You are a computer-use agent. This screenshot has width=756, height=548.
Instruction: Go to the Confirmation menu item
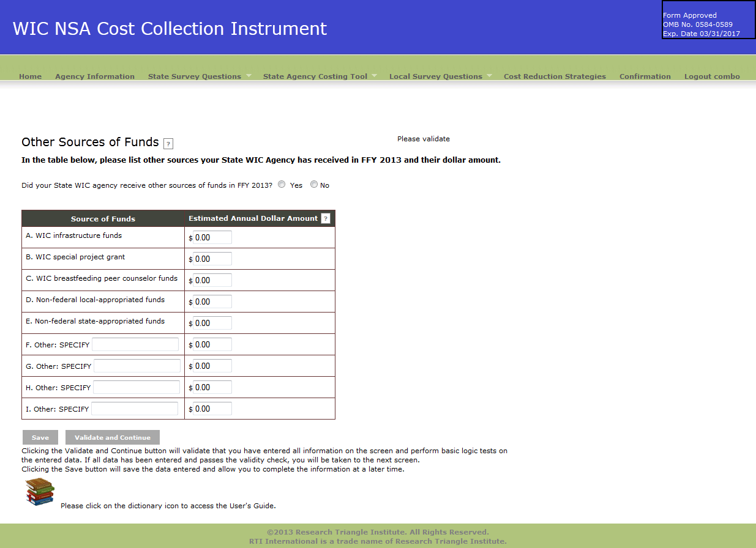tap(645, 76)
